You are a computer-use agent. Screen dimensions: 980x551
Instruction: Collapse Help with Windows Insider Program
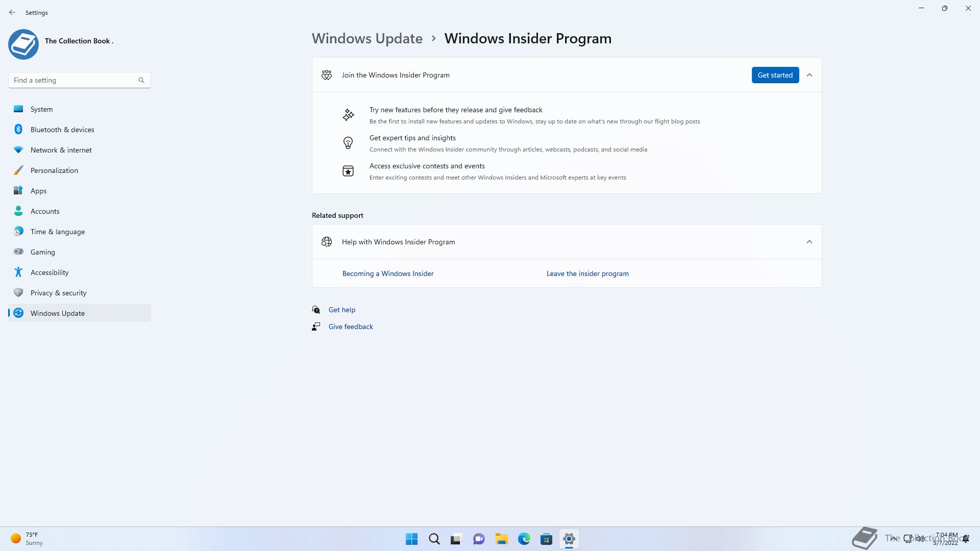(810, 242)
